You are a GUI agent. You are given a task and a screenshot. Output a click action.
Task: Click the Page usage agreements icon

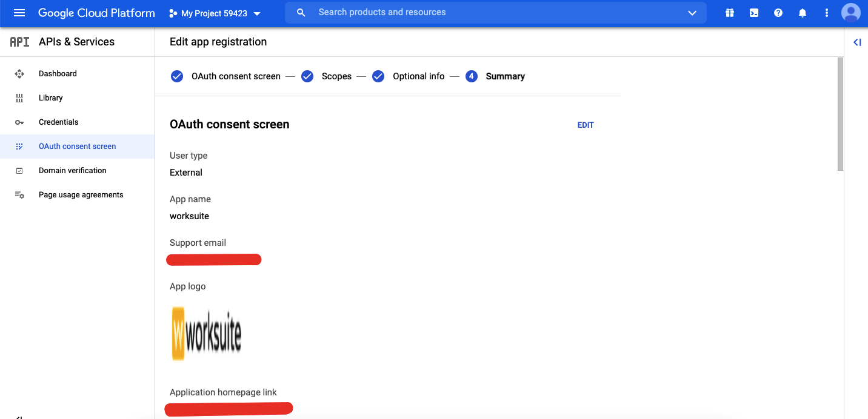19,195
